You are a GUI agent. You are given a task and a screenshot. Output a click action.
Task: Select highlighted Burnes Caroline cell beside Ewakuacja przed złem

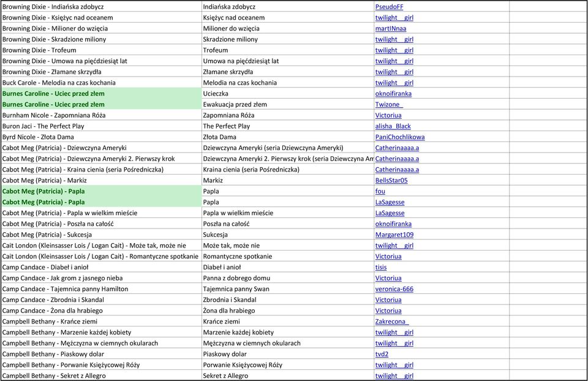[x=101, y=105]
